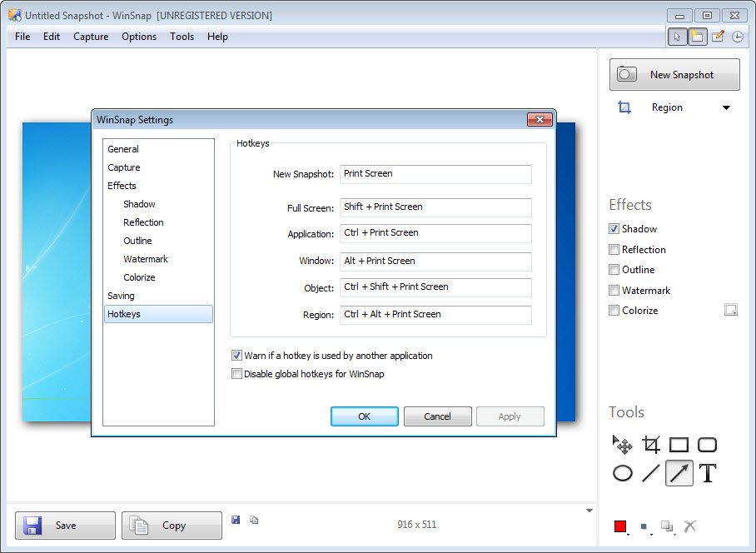Toggle the Watermark effect checkbox

[x=614, y=290]
